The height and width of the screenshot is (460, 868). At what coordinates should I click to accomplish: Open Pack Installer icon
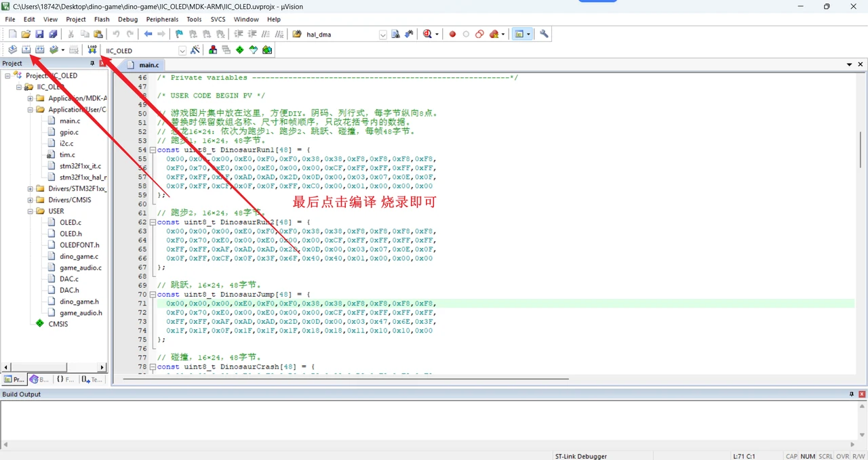coord(267,50)
